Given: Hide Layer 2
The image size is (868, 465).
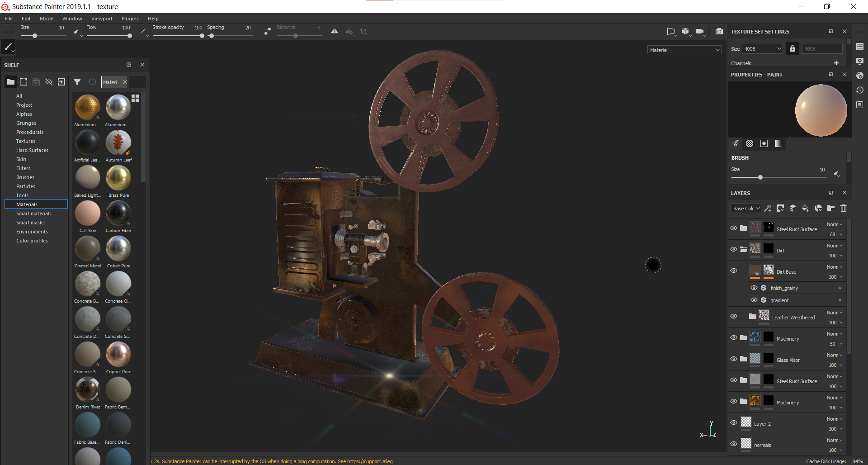Looking at the screenshot, I should (734, 422).
